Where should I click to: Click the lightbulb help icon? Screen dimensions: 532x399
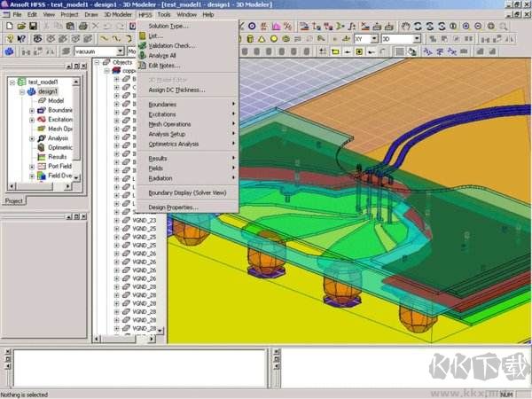[10, 39]
